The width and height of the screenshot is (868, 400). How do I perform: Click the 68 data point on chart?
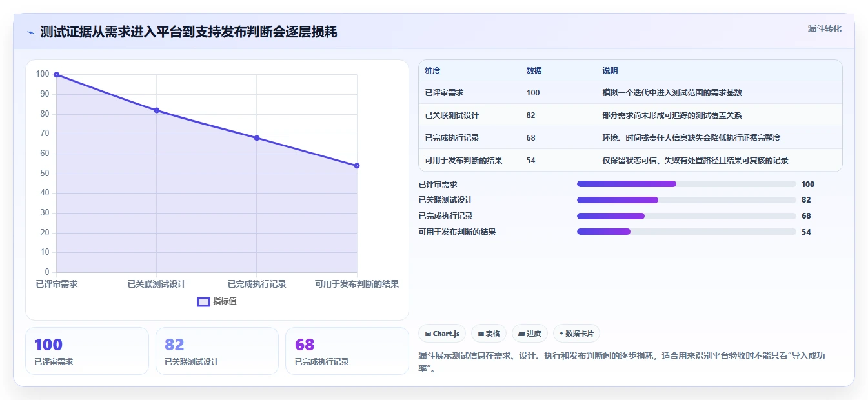coord(257,138)
